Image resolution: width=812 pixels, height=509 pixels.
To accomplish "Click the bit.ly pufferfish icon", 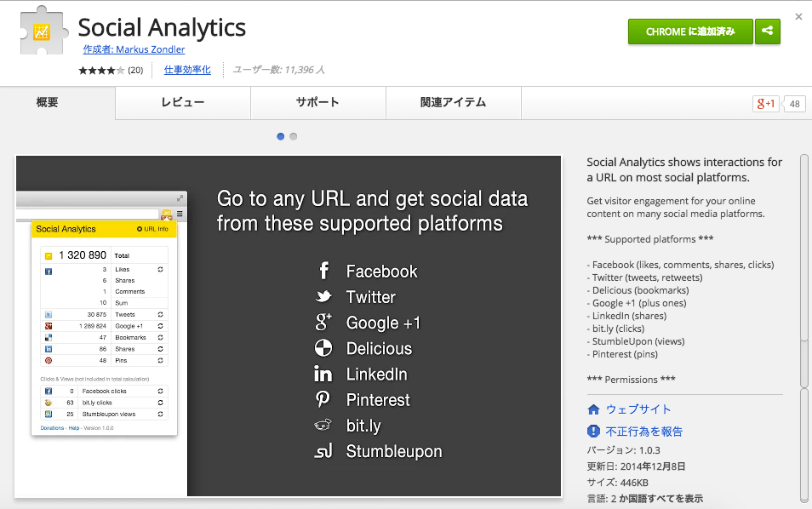I will click(323, 425).
